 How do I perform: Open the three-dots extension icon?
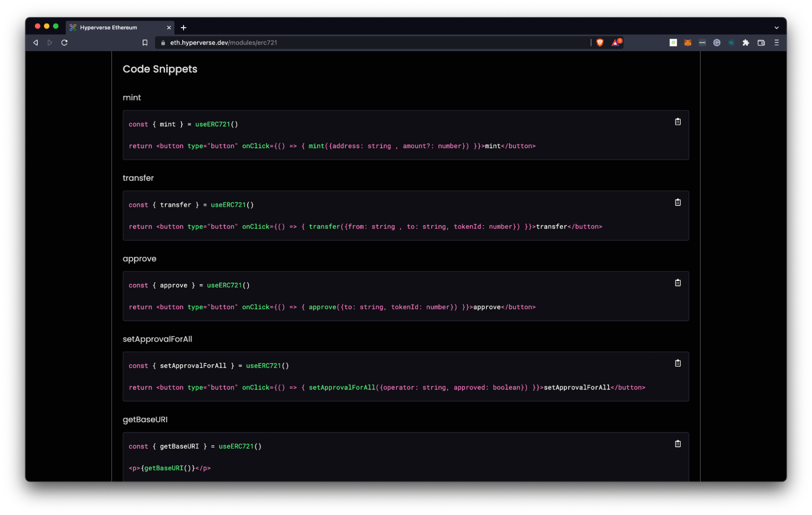pyautogui.click(x=702, y=43)
